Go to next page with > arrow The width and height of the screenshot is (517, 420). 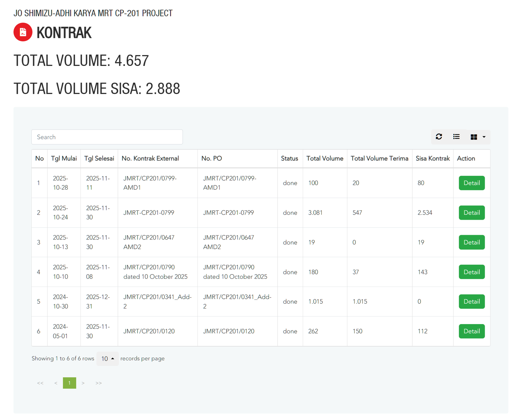(x=83, y=383)
